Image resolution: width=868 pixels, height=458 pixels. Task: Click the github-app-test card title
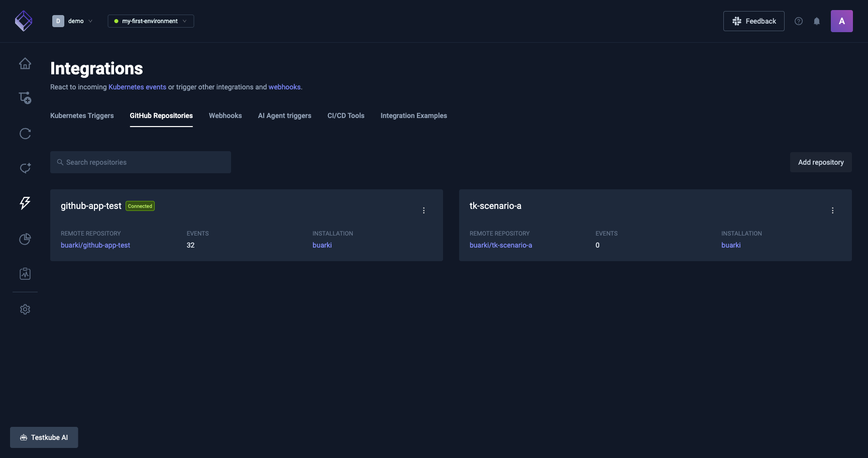[x=91, y=206]
